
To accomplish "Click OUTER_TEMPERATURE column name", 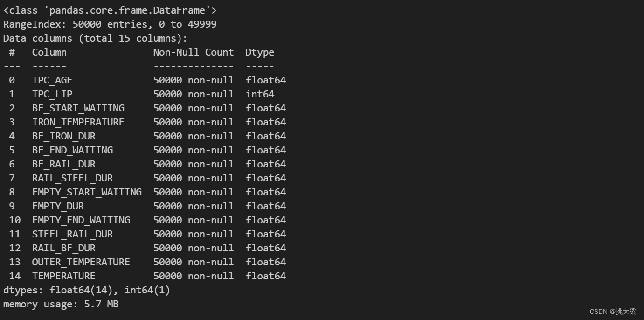I will 81,262.
